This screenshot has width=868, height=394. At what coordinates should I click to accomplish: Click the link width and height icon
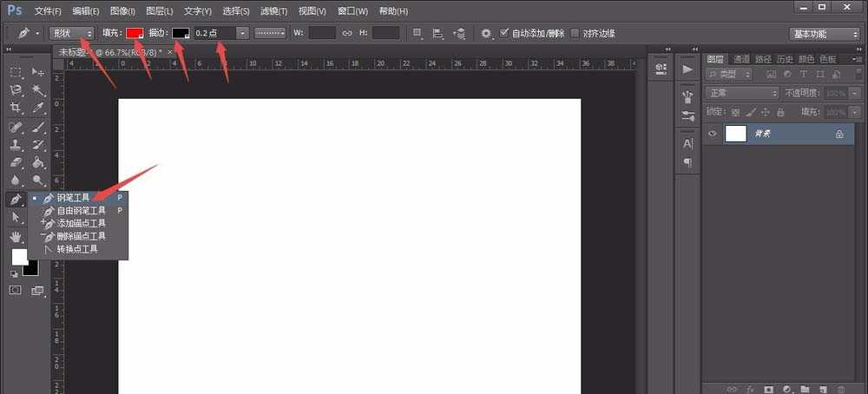(346, 33)
